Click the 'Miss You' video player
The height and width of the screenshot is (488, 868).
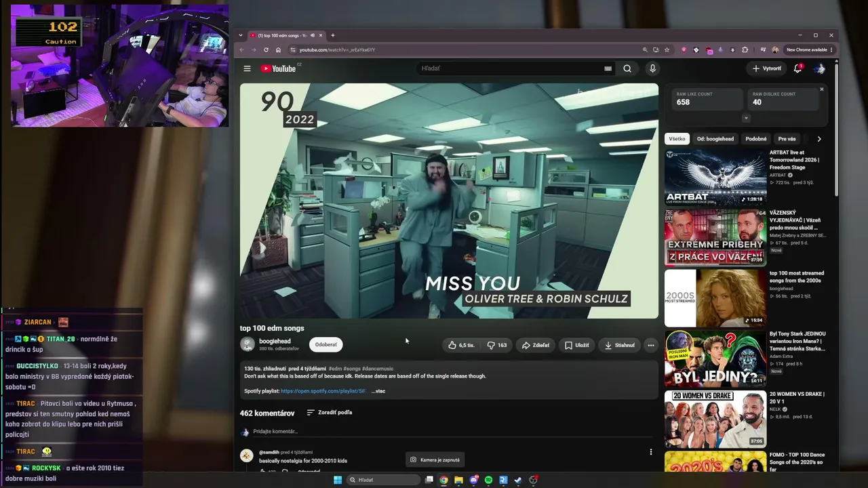click(x=449, y=201)
